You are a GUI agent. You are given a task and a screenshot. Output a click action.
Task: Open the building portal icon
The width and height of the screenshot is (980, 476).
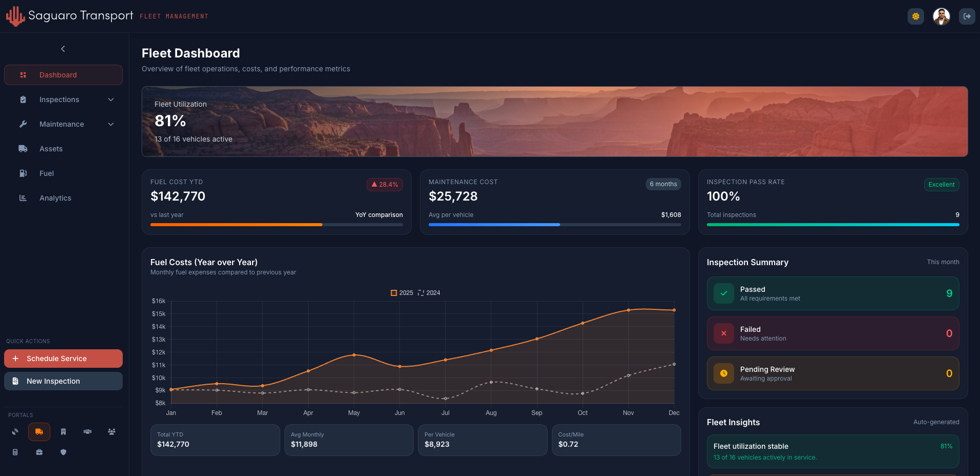click(x=63, y=431)
